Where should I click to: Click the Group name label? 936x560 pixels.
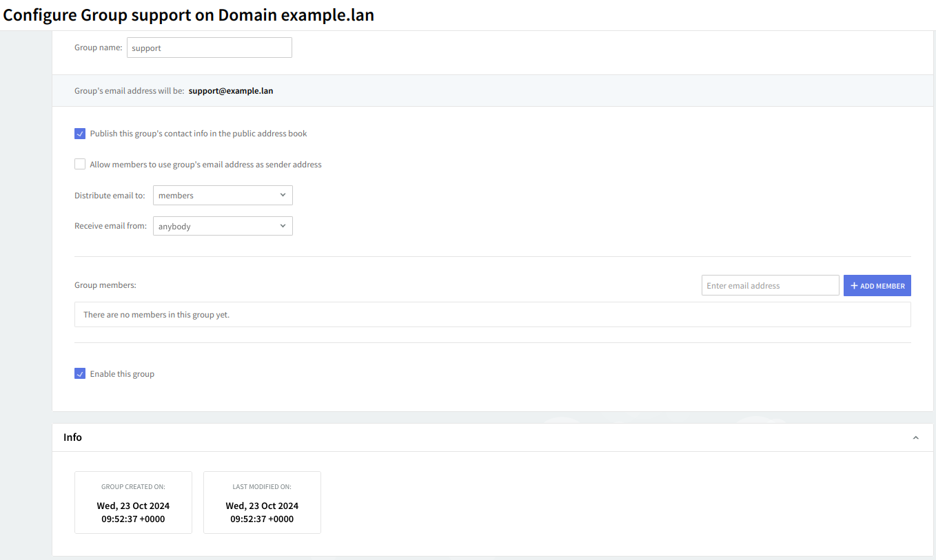pyautogui.click(x=98, y=48)
